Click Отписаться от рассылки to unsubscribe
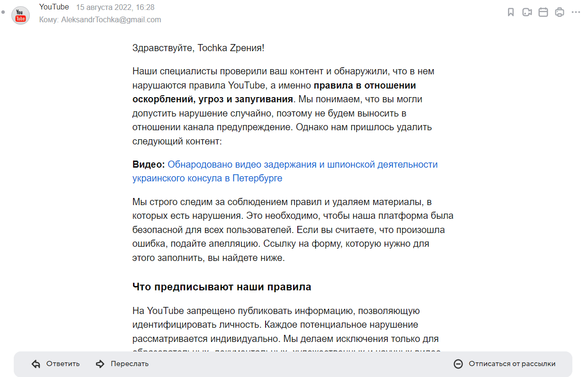The width and height of the screenshot is (588, 377). 512,364
